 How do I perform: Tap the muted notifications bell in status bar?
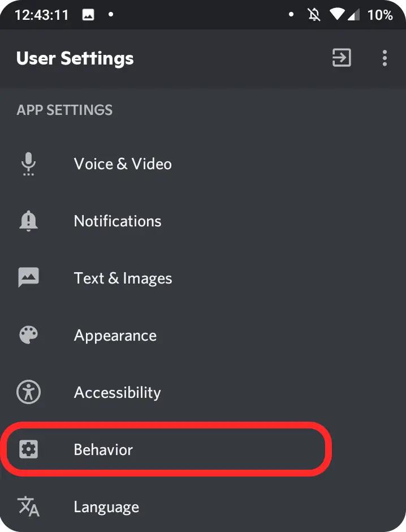coord(314,15)
